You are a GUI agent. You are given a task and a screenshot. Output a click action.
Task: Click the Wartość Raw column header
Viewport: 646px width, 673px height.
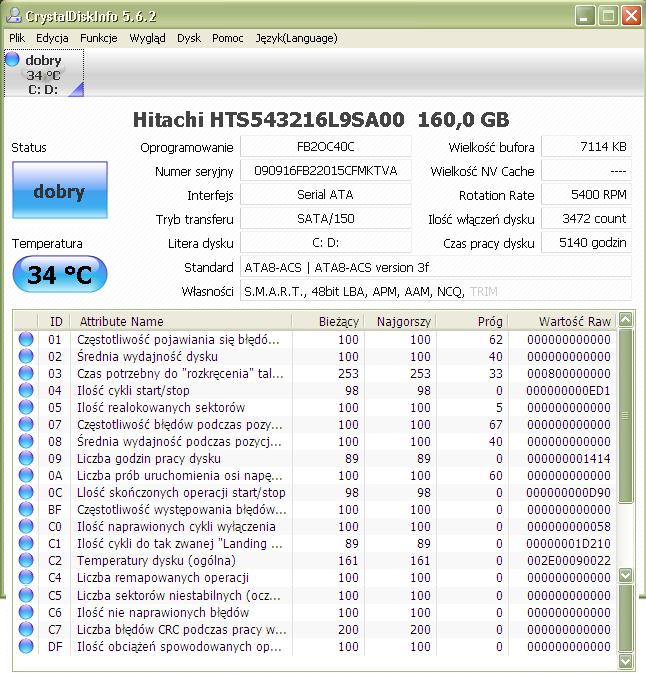click(x=562, y=321)
